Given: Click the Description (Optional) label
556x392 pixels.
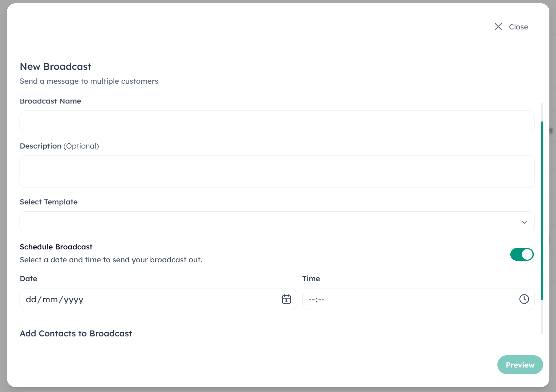Looking at the screenshot, I should pyautogui.click(x=59, y=146).
